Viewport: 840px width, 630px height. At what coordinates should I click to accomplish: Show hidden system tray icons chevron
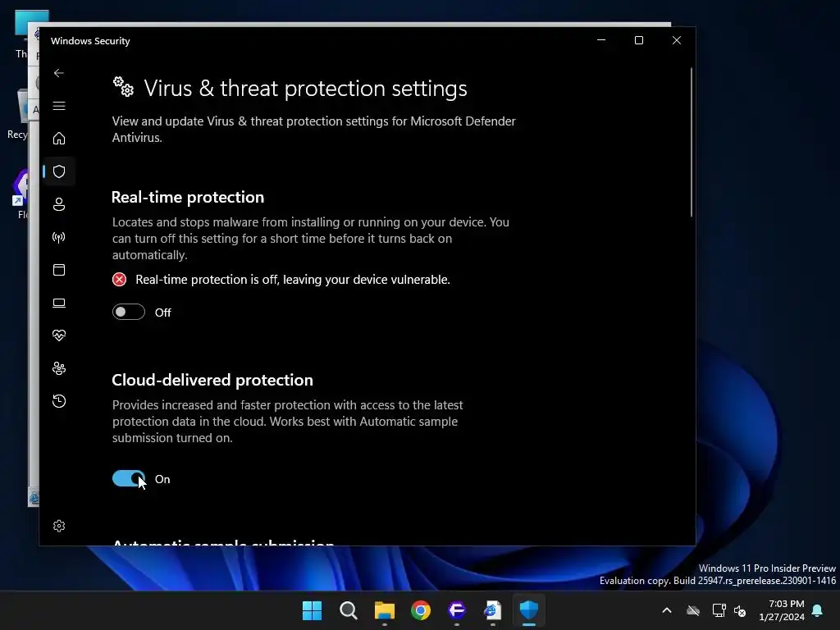(667, 610)
